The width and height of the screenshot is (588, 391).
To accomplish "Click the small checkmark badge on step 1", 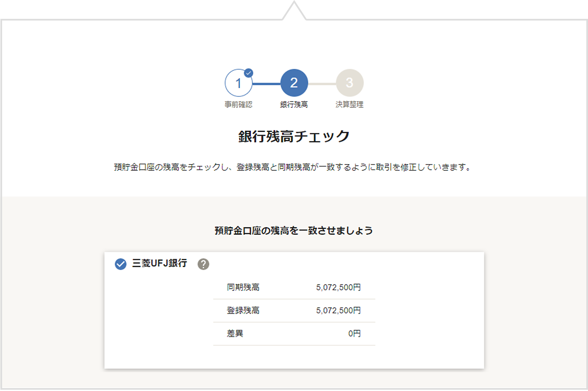I will (x=249, y=73).
